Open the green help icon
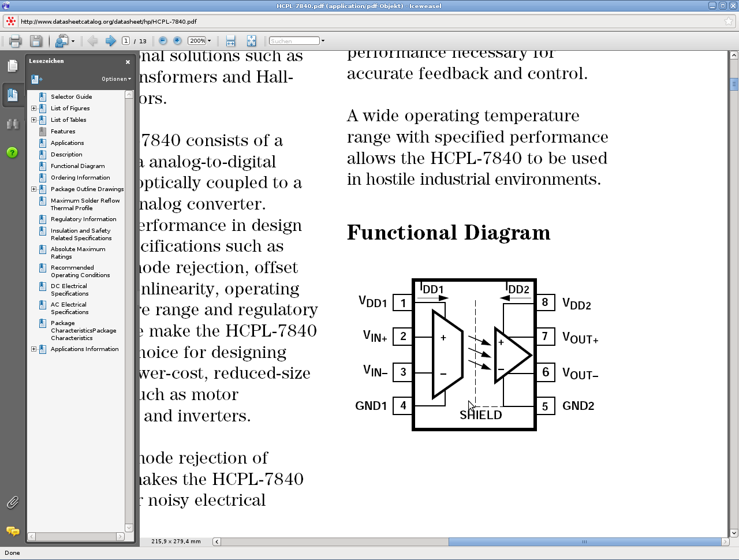 pyautogui.click(x=12, y=152)
